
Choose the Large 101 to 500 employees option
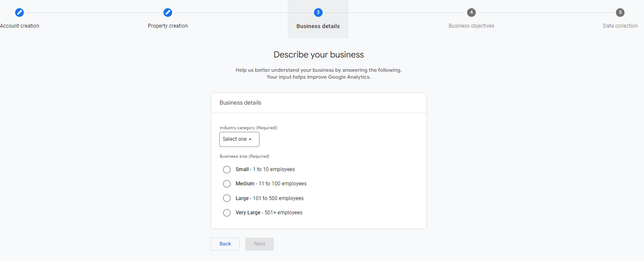[x=227, y=198]
